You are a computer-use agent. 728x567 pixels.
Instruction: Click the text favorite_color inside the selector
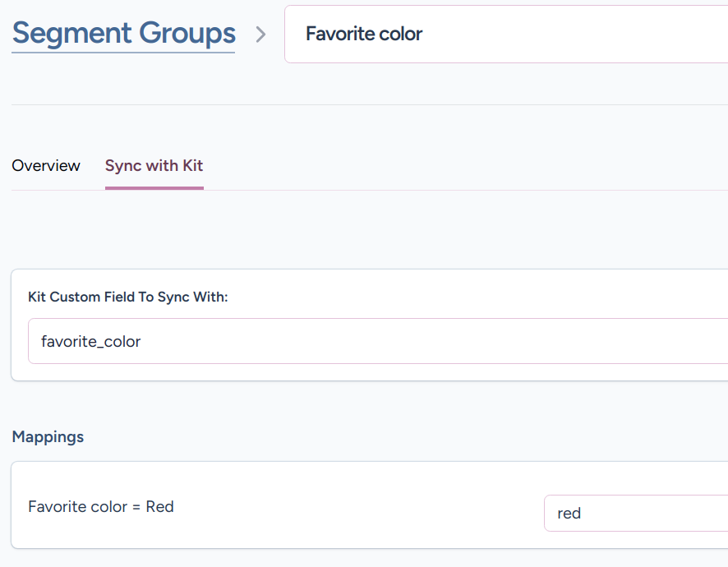[90, 342]
